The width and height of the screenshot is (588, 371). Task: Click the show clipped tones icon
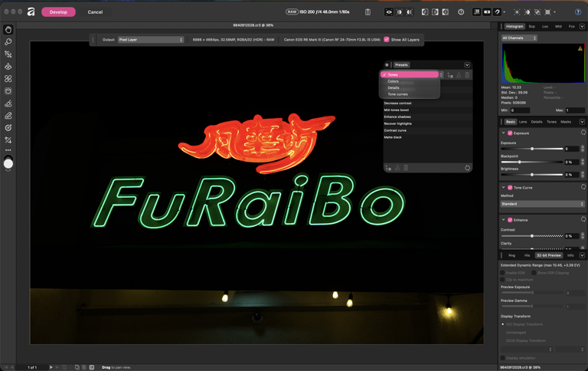tap(537, 12)
